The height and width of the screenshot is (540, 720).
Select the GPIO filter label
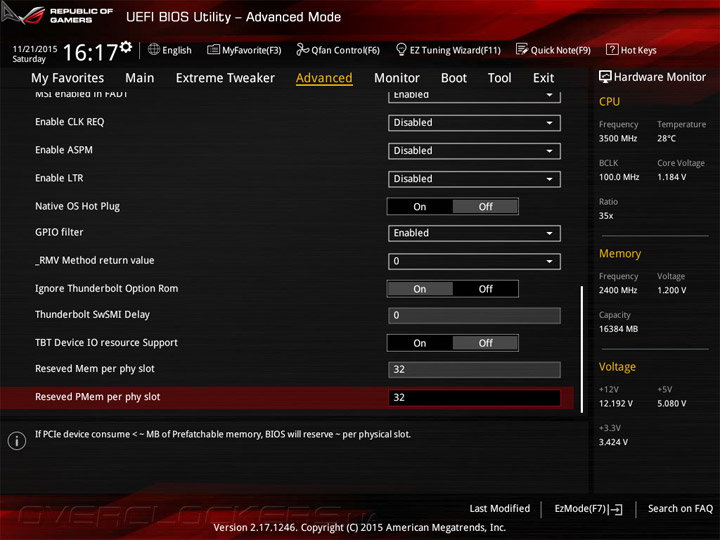[59, 232]
